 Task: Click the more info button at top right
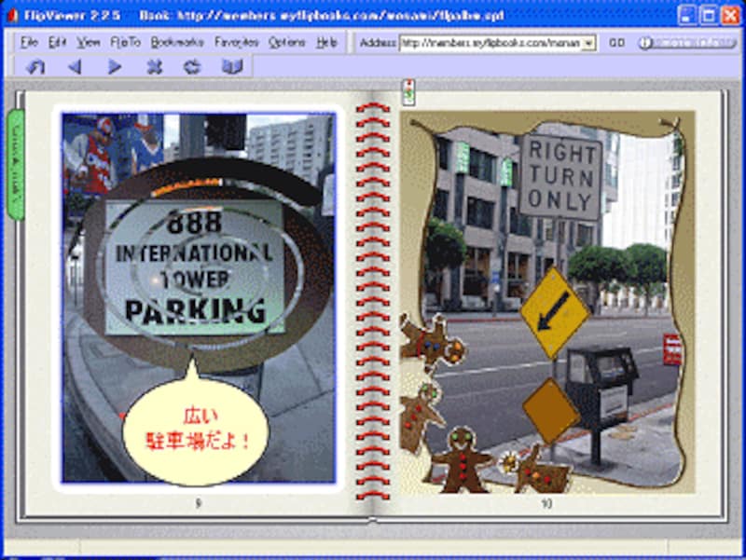click(686, 43)
